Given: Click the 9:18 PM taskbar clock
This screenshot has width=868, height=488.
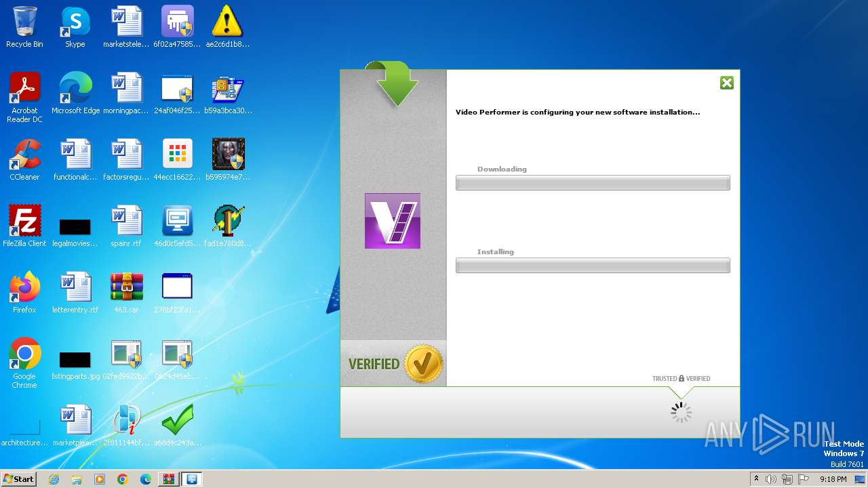Looking at the screenshot, I should [833, 479].
